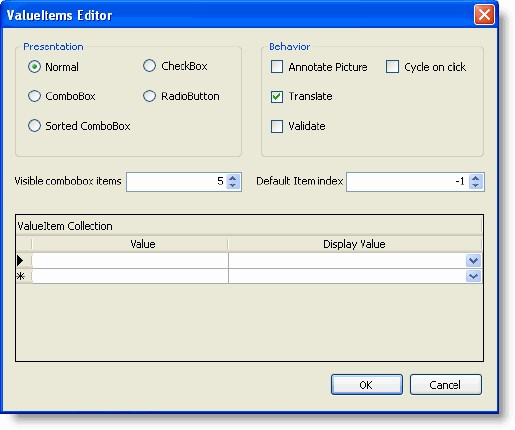
Task: Enable the Annotate Picture checkbox
Action: [x=277, y=67]
